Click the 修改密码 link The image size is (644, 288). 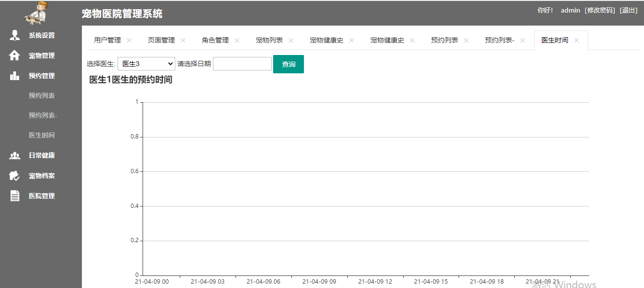click(x=600, y=10)
